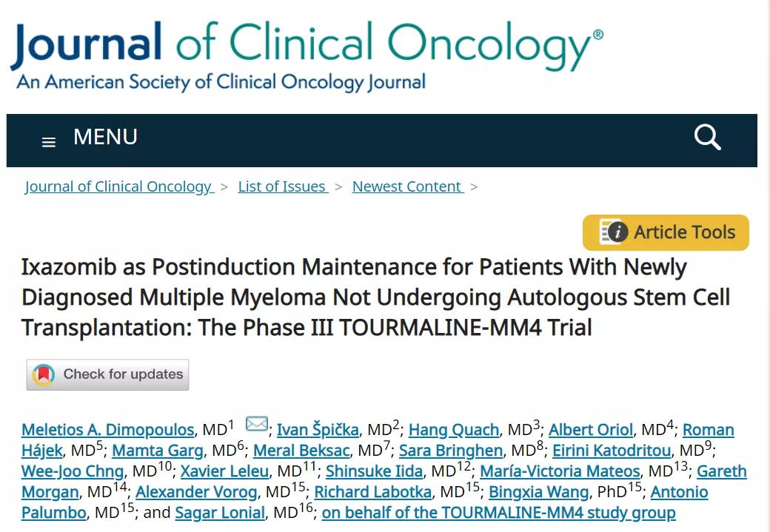Click the article title heading text
The height and width of the screenshot is (532, 770).
point(375,297)
